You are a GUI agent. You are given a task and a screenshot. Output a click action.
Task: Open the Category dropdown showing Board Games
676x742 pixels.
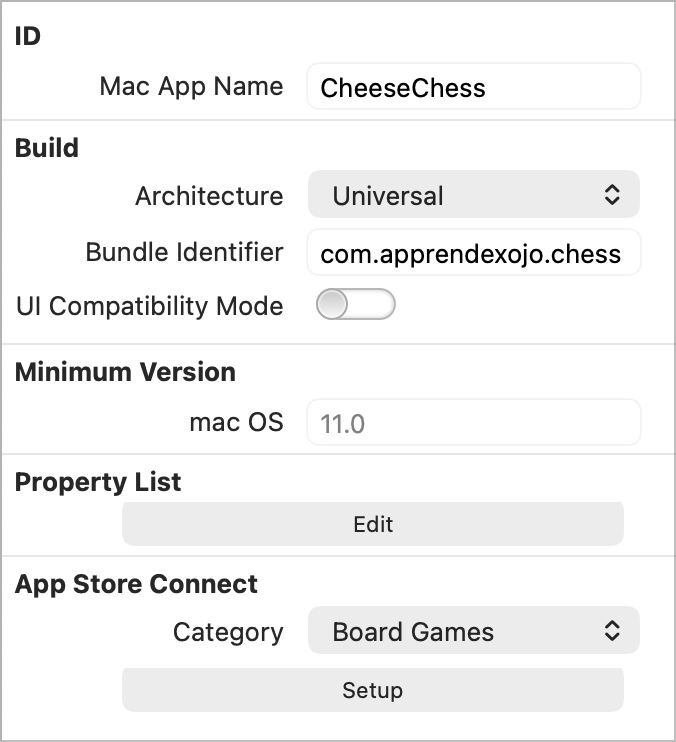[472, 632]
